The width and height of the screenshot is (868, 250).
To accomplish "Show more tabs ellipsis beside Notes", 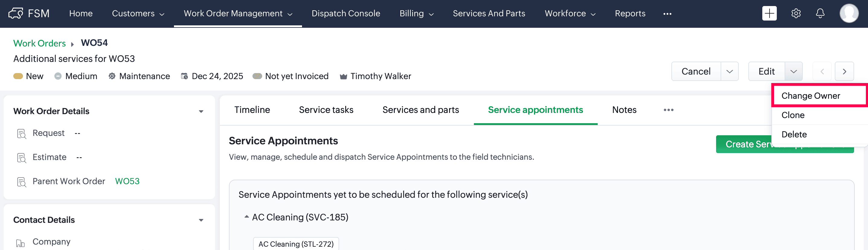I will pyautogui.click(x=668, y=110).
